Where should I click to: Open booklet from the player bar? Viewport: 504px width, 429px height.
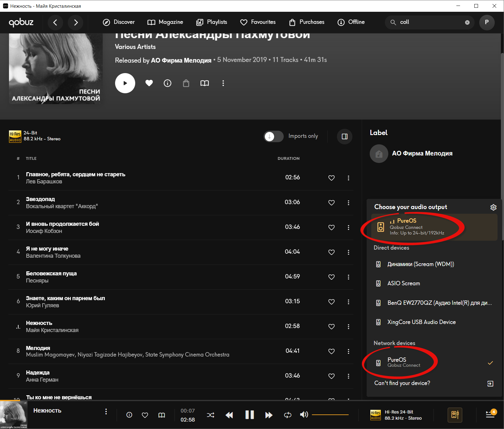point(162,415)
